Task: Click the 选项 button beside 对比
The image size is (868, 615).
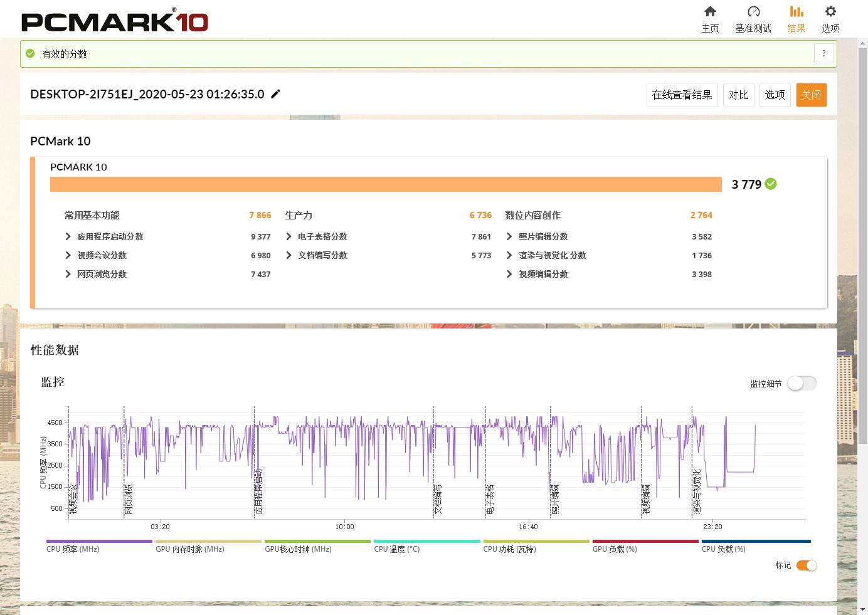Action: click(775, 95)
